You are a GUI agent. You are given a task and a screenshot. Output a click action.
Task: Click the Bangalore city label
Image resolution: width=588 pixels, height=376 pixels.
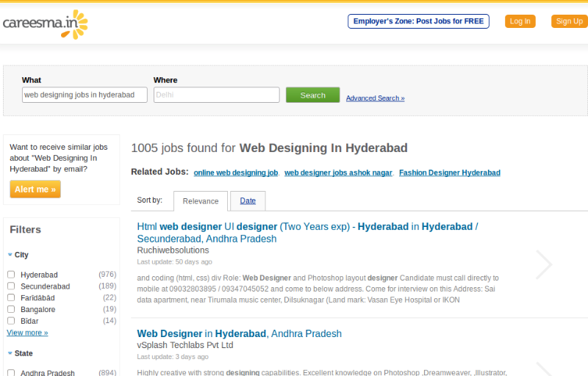pos(38,310)
